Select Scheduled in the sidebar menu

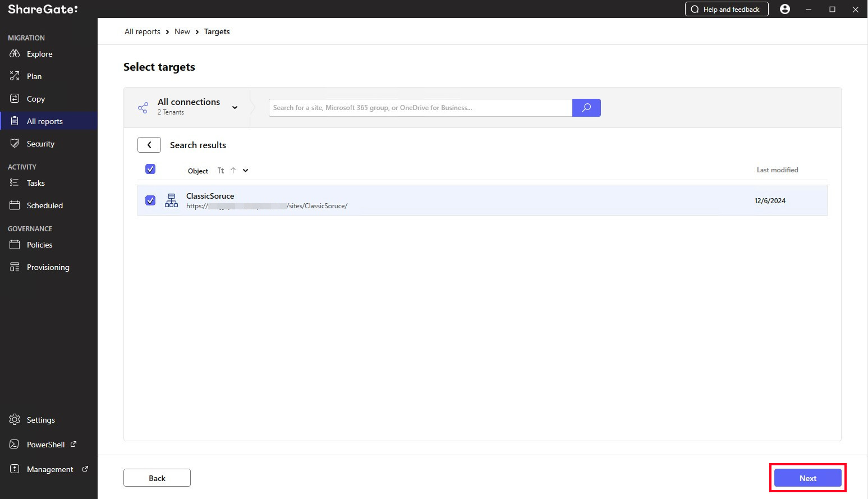pos(45,205)
